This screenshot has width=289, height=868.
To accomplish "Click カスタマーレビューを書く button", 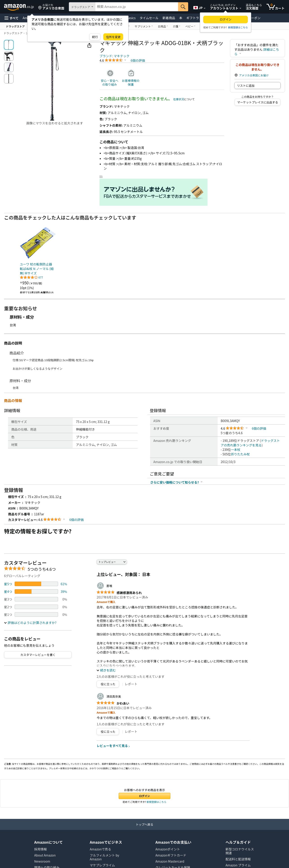I will tap(38, 655).
